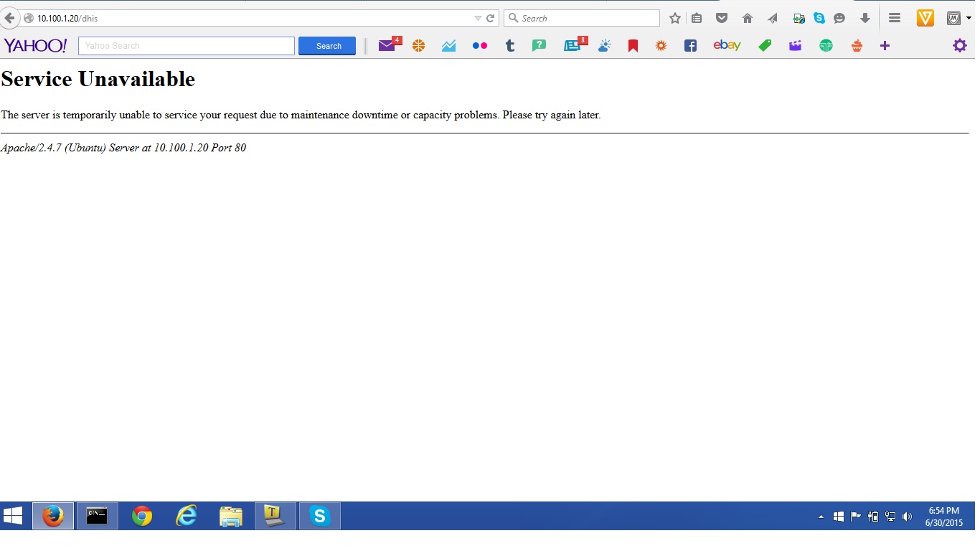Open the McAfee toolbar dropdown arrow

(968, 19)
